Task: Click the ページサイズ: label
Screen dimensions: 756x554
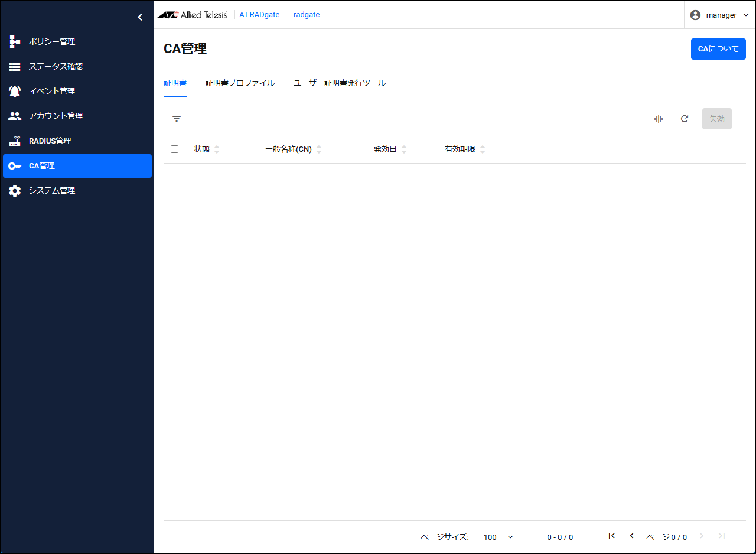Action: point(445,537)
